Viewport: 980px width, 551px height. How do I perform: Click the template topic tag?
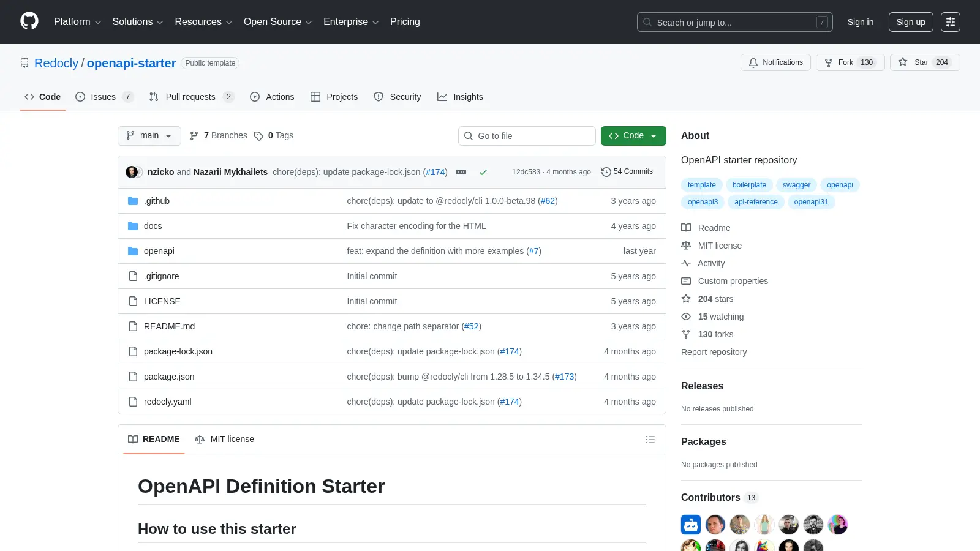click(701, 185)
